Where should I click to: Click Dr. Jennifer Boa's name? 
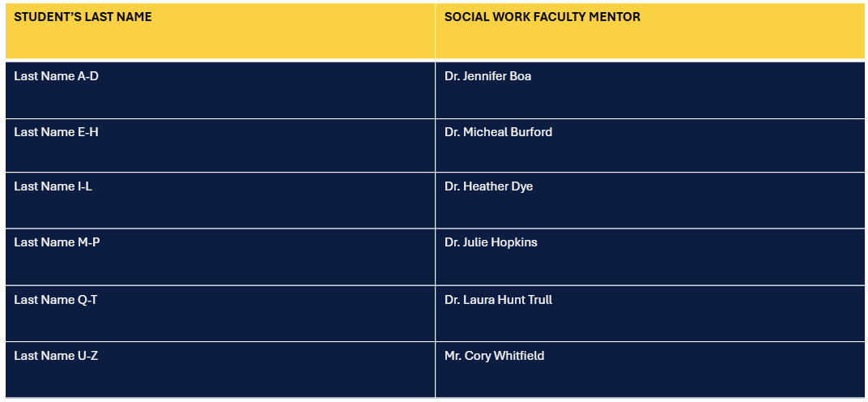487,76
